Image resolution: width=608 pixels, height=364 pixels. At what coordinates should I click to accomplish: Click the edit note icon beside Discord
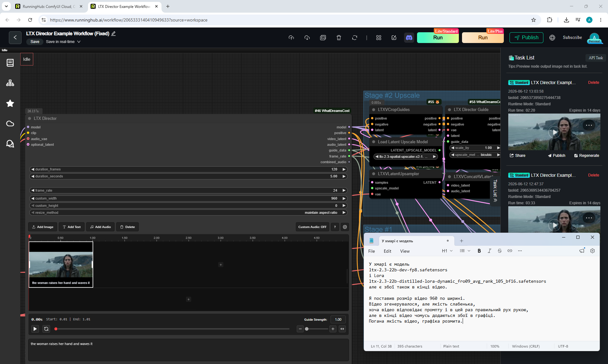coord(394,38)
